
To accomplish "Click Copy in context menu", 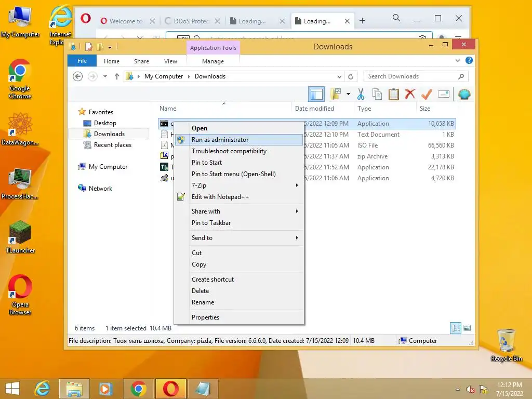I will pos(239,264).
